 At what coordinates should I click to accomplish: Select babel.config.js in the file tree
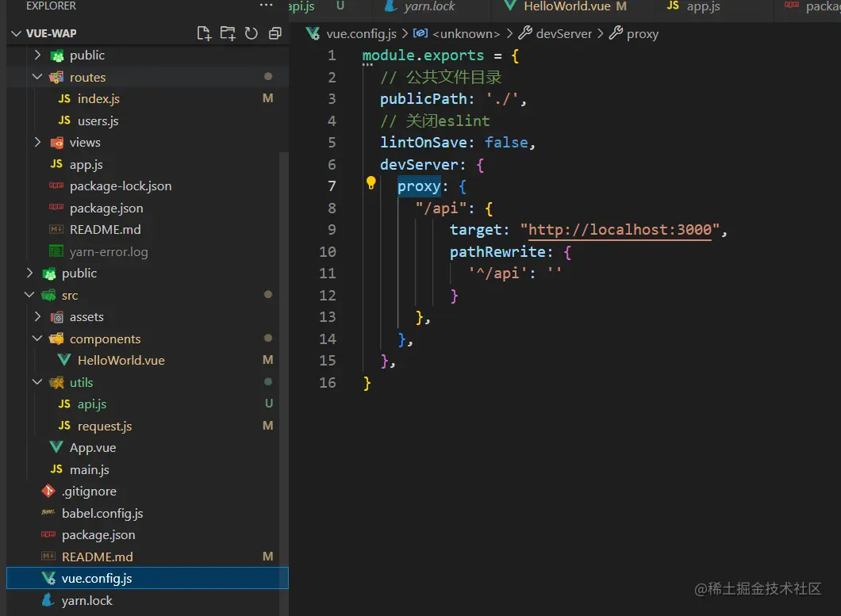[x=102, y=514]
